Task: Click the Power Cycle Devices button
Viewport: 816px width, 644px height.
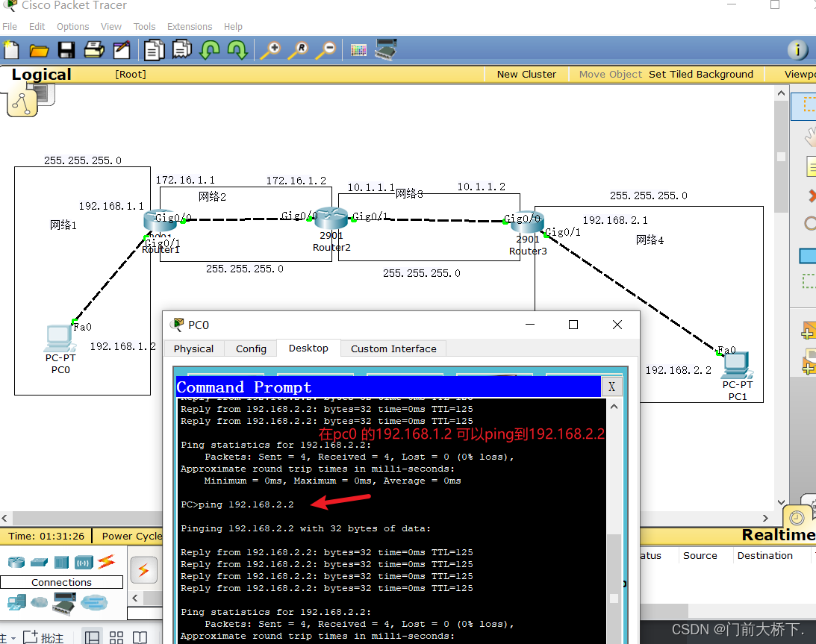Action: click(131, 537)
